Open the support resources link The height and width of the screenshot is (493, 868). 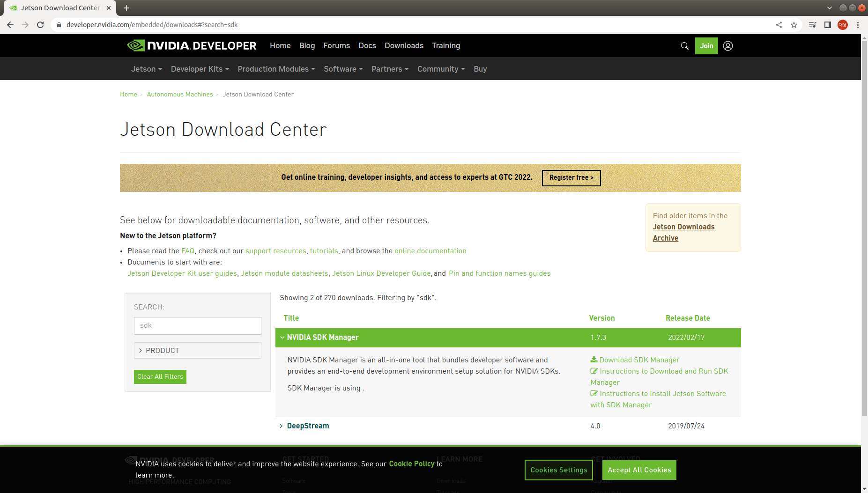[276, 251]
